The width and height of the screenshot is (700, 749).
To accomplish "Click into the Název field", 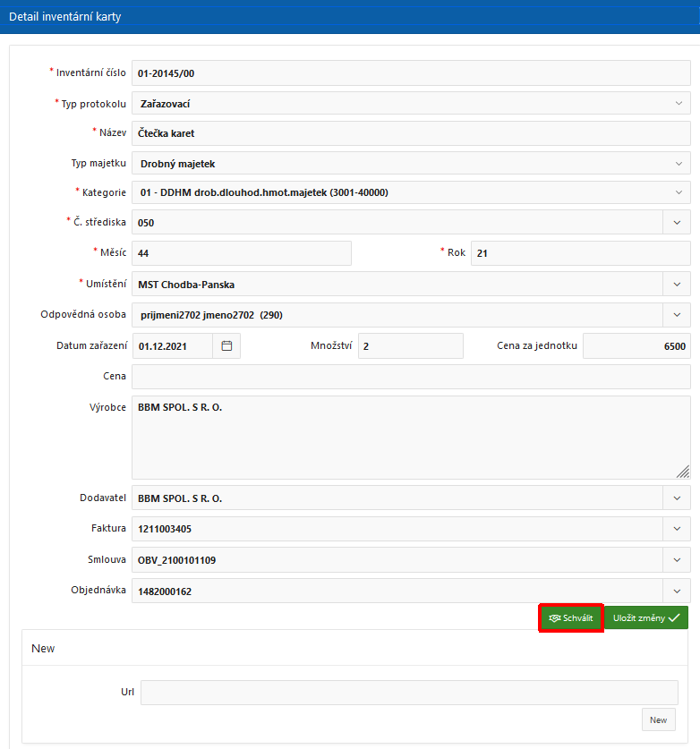I will (x=411, y=133).
